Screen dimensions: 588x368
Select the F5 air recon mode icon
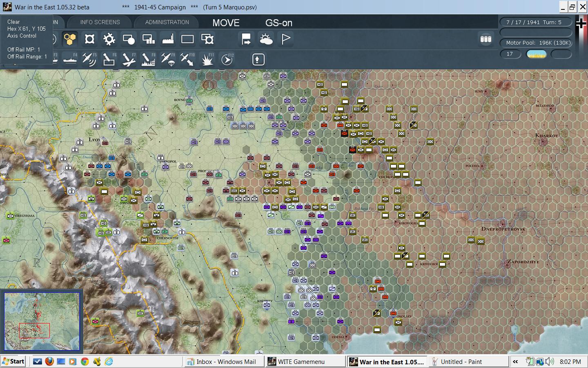pyautogui.click(x=89, y=60)
